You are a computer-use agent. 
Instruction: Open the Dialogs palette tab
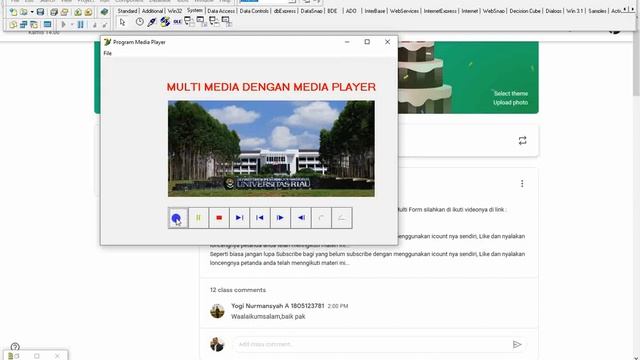tap(553, 11)
